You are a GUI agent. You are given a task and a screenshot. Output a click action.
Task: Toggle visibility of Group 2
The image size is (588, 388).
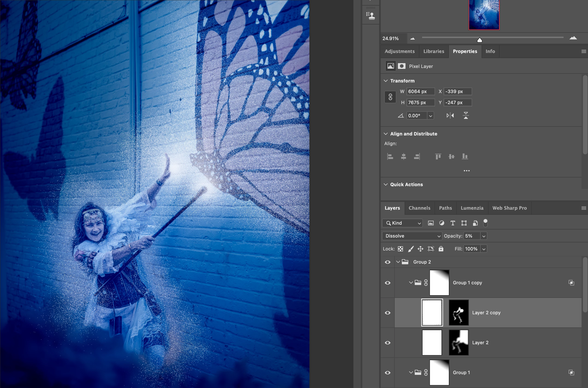[388, 262]
